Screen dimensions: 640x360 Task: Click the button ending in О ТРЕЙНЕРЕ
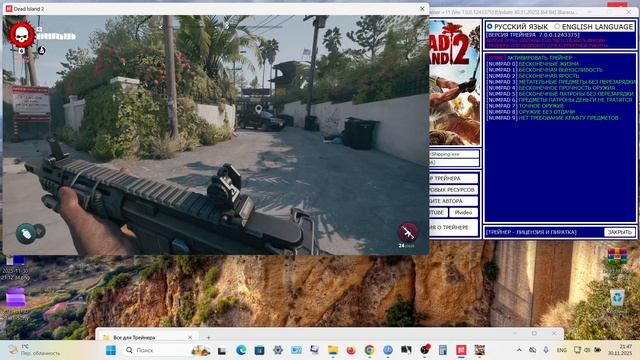coord(453,227)
